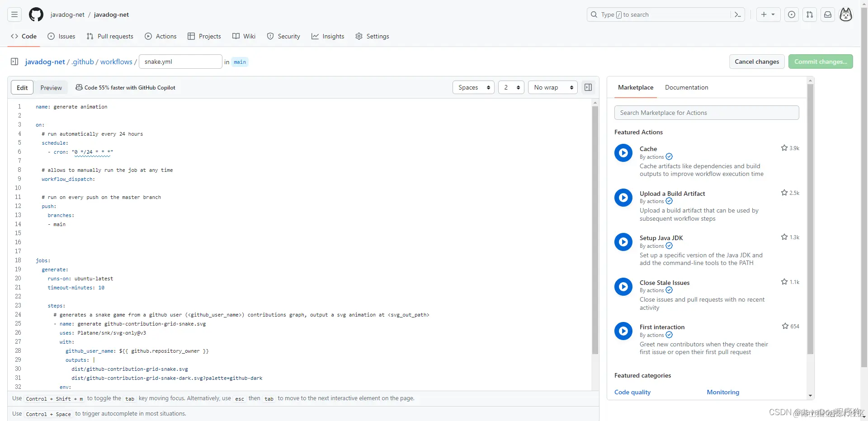
Task: Click Upload a Build Artifact play icon
Action: point(623,198)
